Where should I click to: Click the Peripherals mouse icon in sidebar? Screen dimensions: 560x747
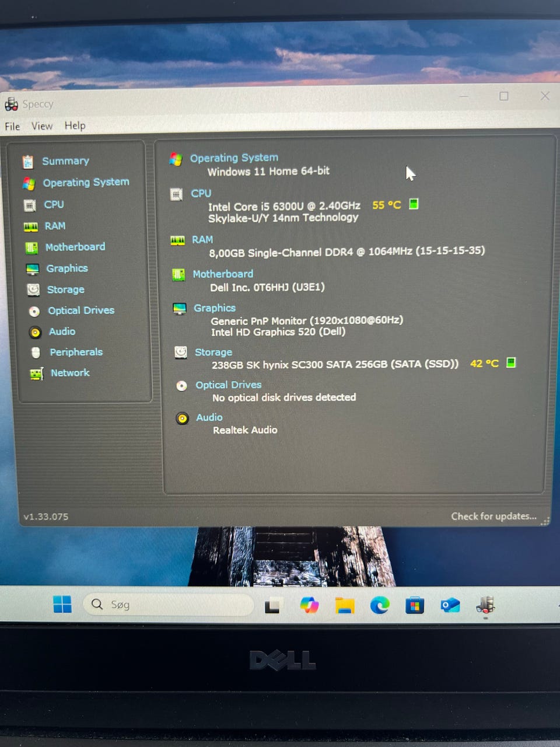pos(36,352)
